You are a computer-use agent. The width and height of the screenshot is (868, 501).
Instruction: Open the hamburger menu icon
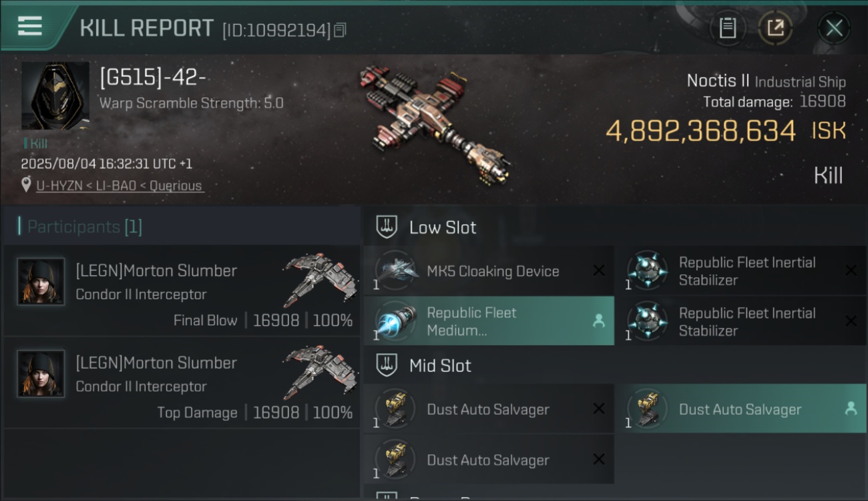[x=29, y=26]
